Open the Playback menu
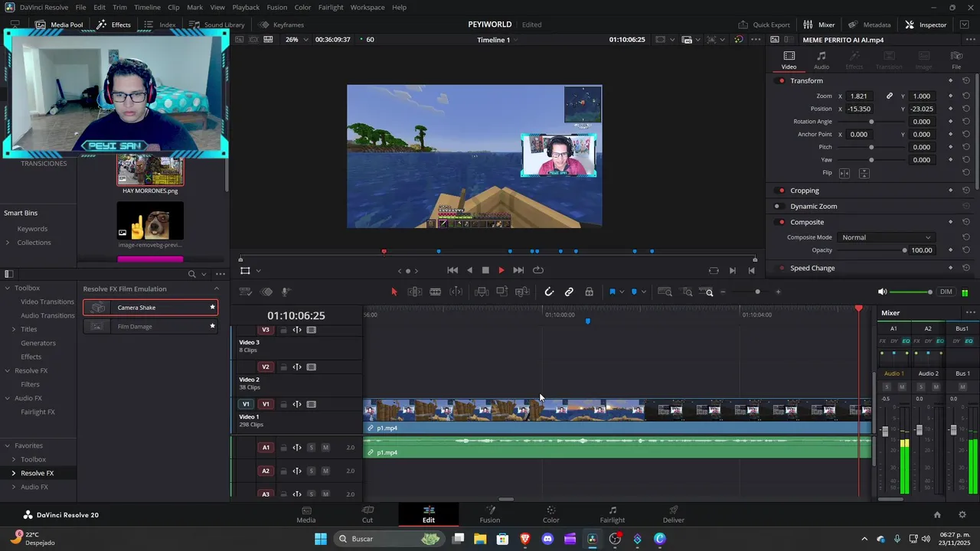Image resolution: width=980 pixels, height=551 pixels. 246,7
